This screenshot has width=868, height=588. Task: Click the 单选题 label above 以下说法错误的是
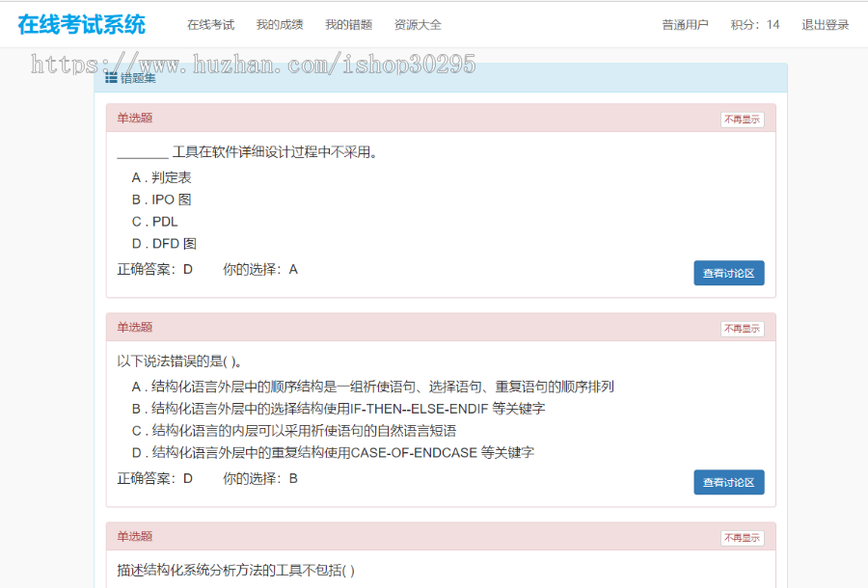pyautogui.click(x=134, y=327)
